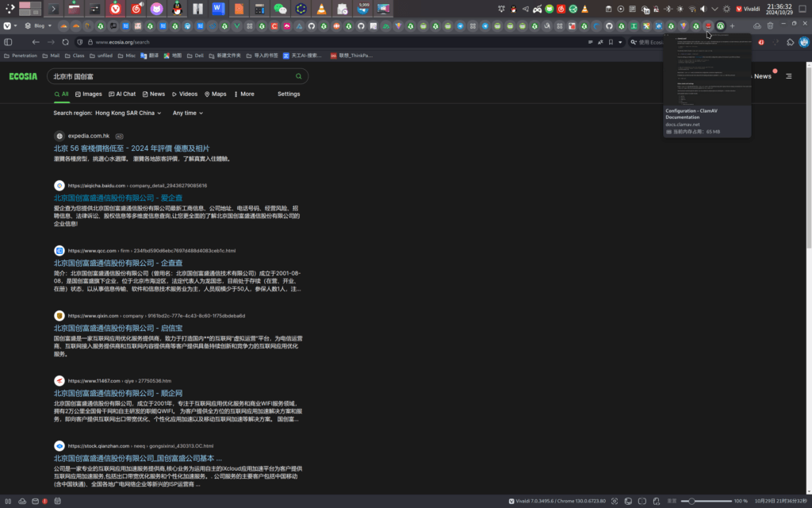Open the 翻译 bookmark

click(150, 56)
